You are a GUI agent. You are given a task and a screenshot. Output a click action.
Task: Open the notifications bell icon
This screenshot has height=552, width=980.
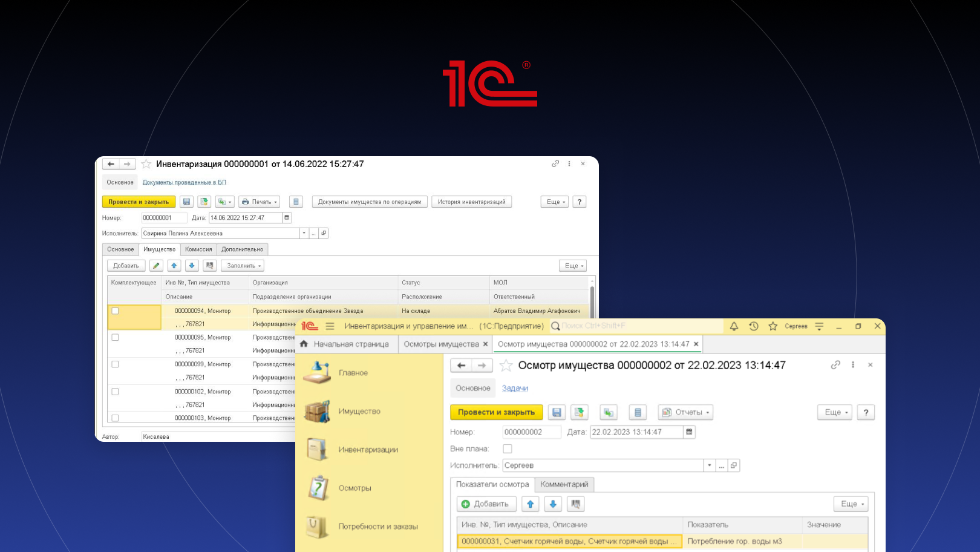(x=734, y=326)
